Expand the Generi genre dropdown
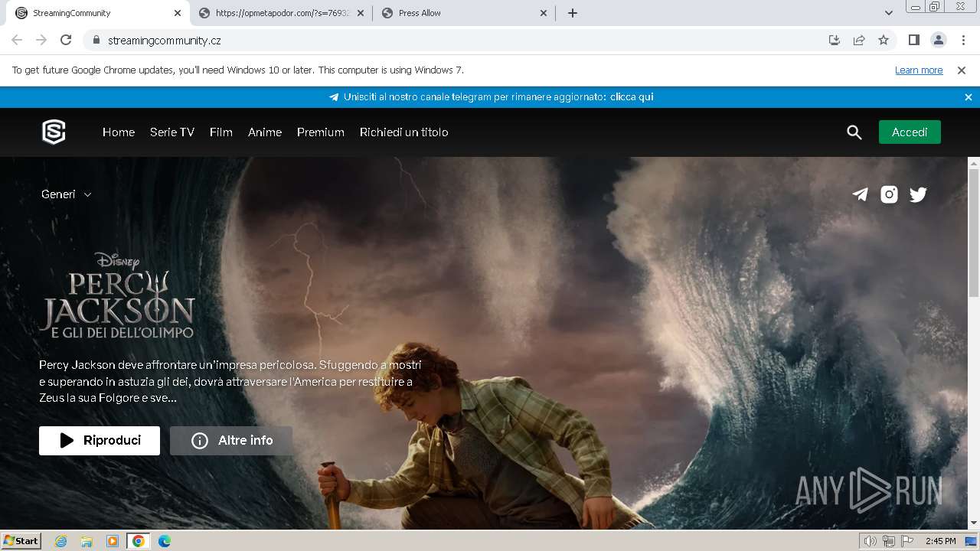The height and width of the screenshot is (551, 980). coord(67,194)
